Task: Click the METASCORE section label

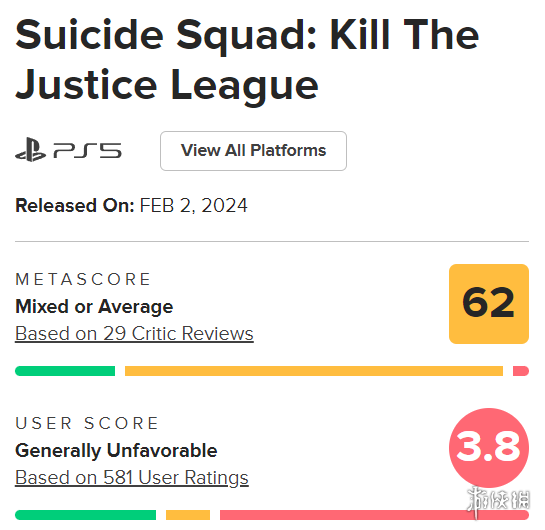Action: click(x=83, y=279)
